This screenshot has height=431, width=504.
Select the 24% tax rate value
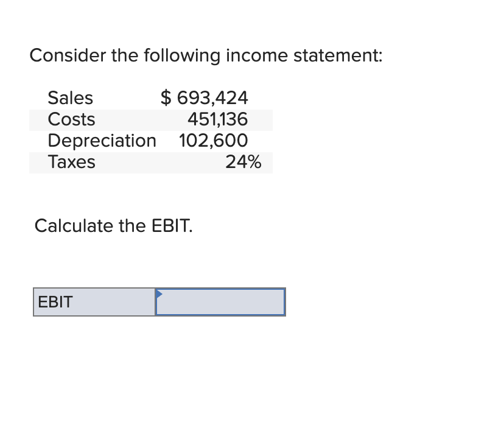click(243, 162)
